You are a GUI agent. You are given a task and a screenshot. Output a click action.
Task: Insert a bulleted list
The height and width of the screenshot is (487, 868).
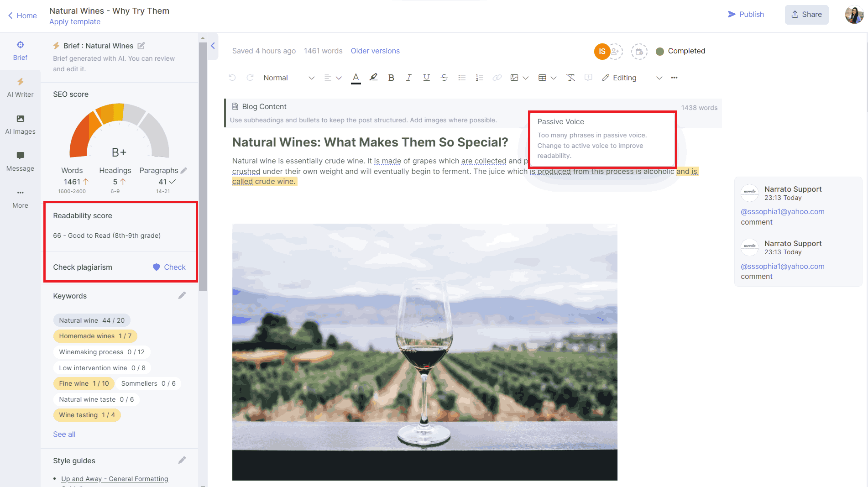click(462, 78)
